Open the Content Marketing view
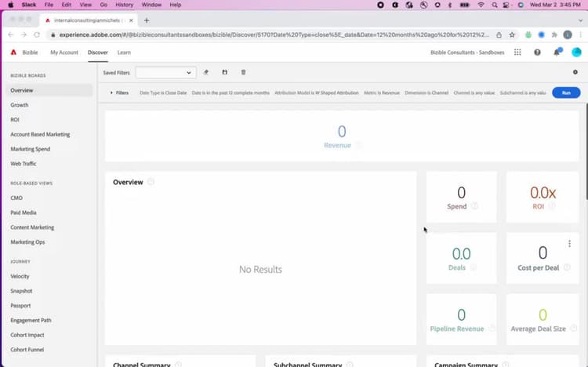Image resolution: width=588 pixels, height=367 pixels. 32,227
